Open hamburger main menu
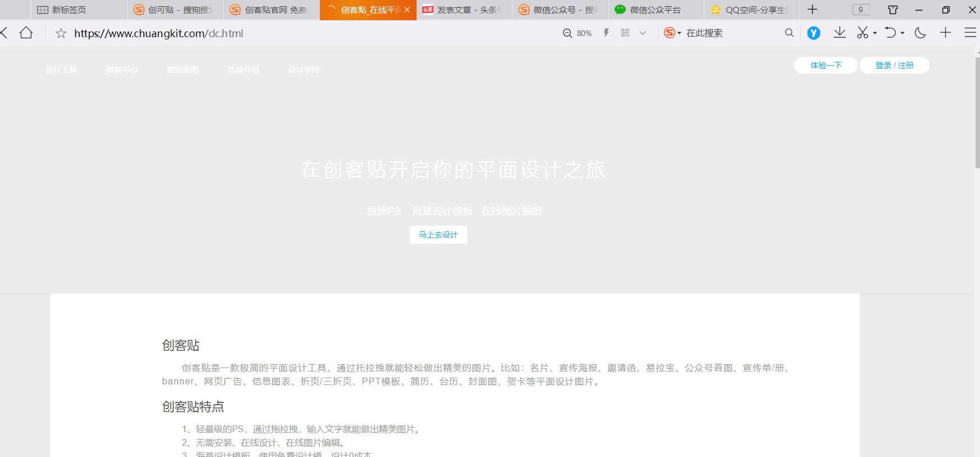 [970, 33]
